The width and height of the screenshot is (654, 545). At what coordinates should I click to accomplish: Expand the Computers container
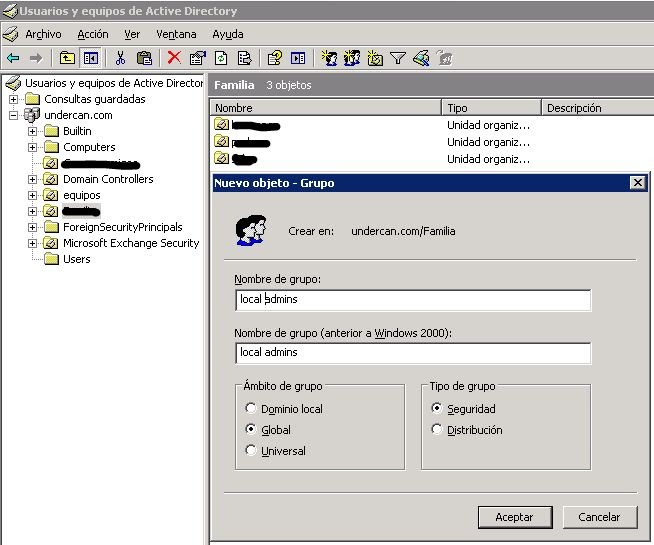pos(32,147)
